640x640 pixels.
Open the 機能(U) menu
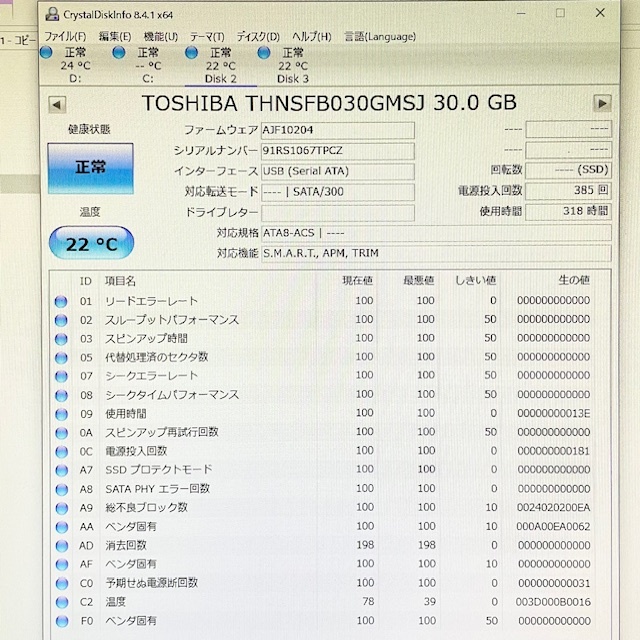(x=160, y=37)
